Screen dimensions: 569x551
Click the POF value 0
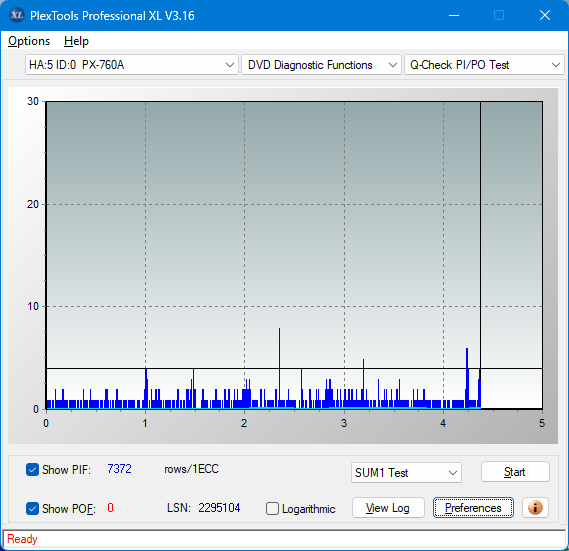[x=110, y=507]
